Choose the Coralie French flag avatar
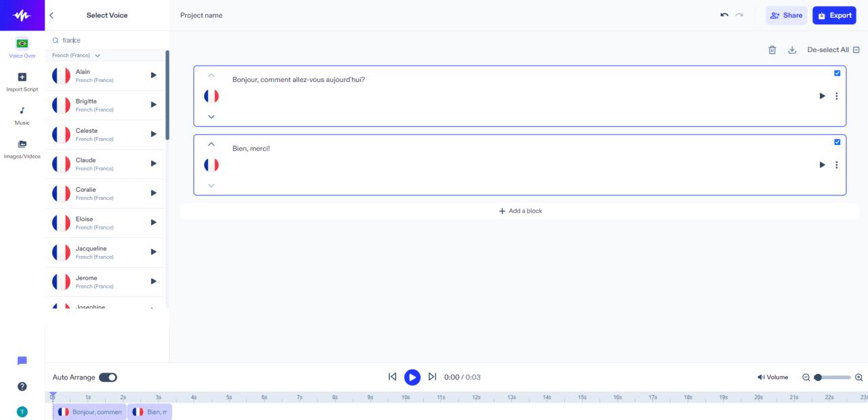868x420 pixels. (61, 193)
